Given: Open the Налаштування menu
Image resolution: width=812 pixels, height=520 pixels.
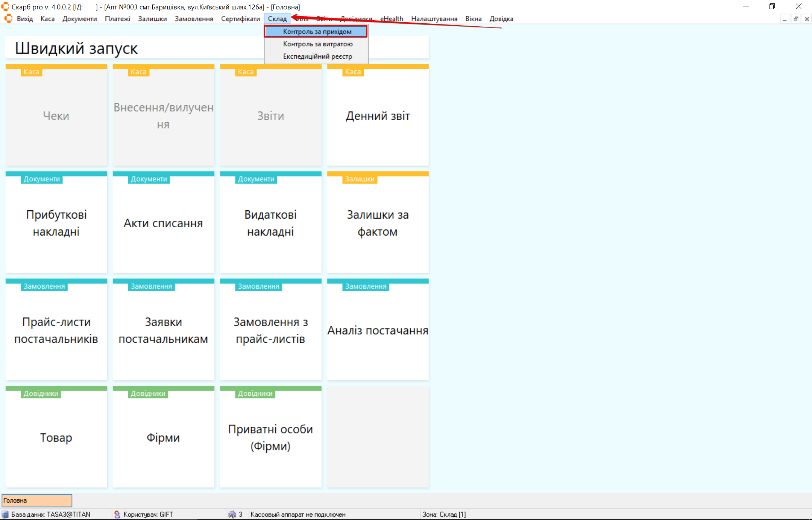Looking at the screenshot, I should point(434,19).
